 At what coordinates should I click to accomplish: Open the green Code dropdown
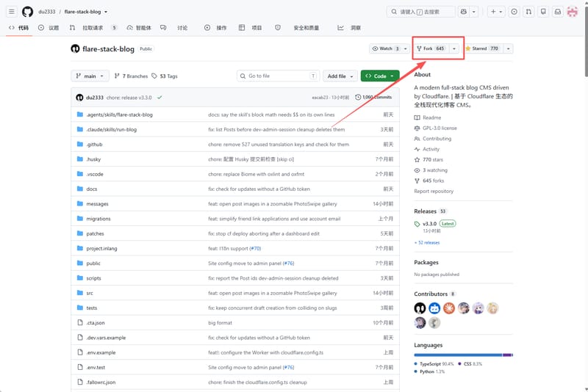coord(380,76)
